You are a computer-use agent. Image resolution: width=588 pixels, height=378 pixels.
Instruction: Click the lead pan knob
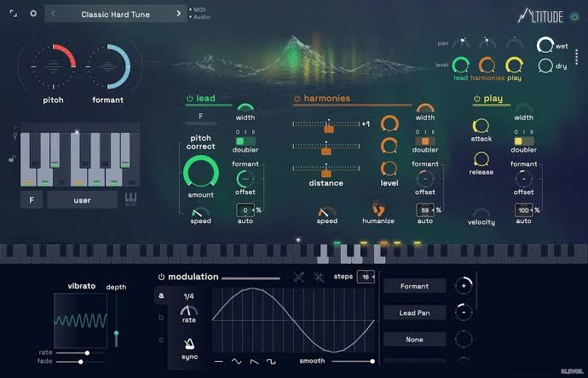pyautogui.click(x=461, y=43)
